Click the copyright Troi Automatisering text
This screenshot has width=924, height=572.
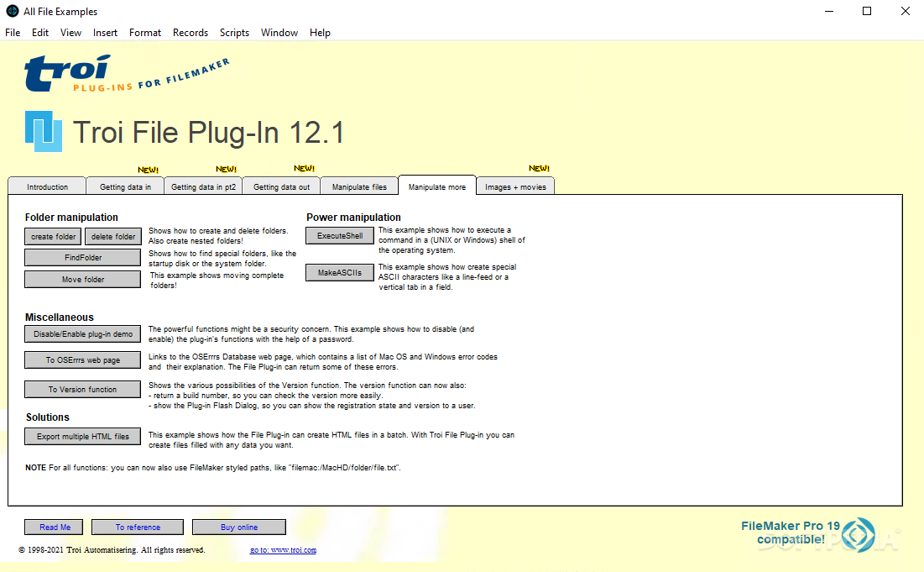click(x=112, y=550)
